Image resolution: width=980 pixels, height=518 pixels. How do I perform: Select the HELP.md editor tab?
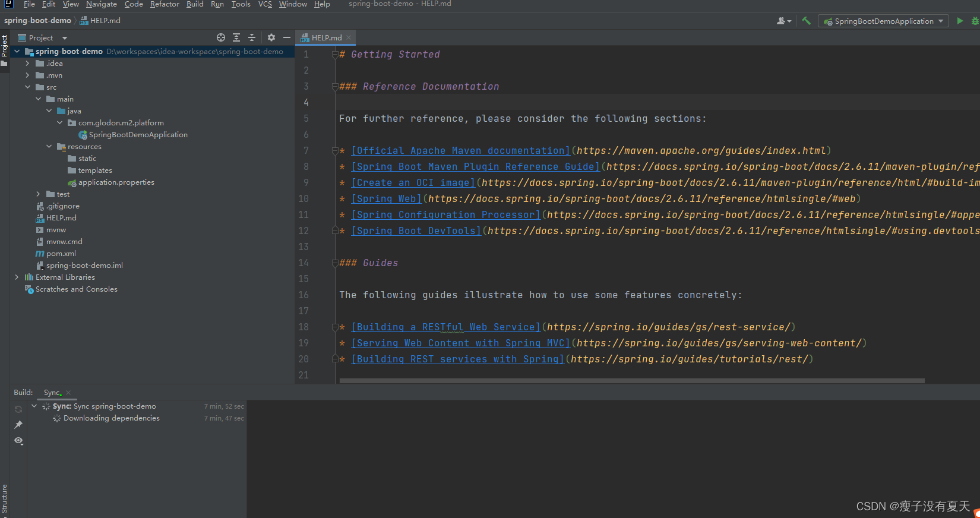coord(326,37)
